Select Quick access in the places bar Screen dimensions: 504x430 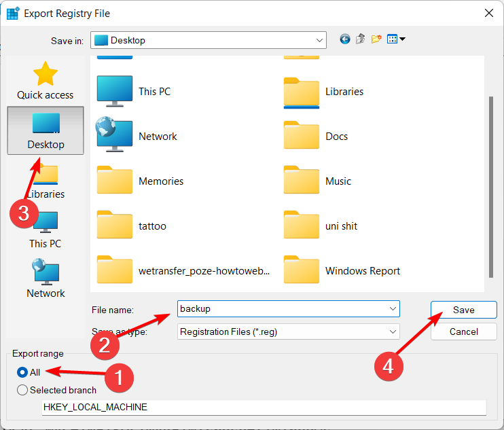46,81
